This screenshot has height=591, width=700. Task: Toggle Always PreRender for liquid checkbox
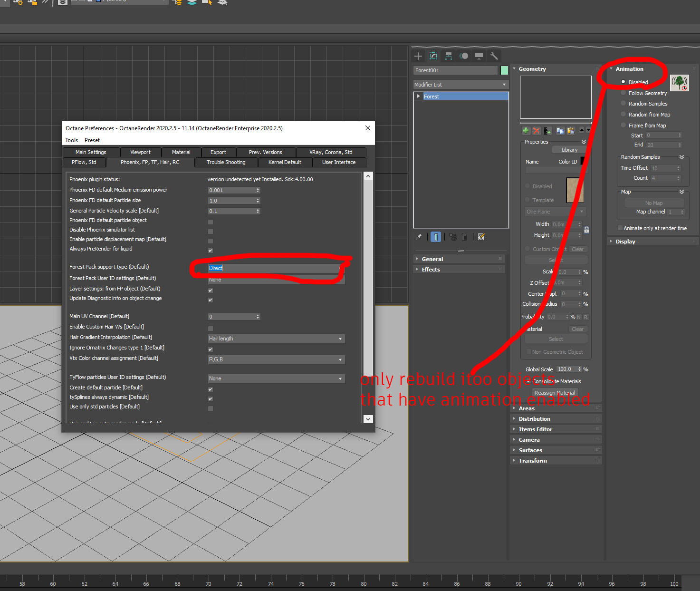pyautogui.click(x=211, y=251)
